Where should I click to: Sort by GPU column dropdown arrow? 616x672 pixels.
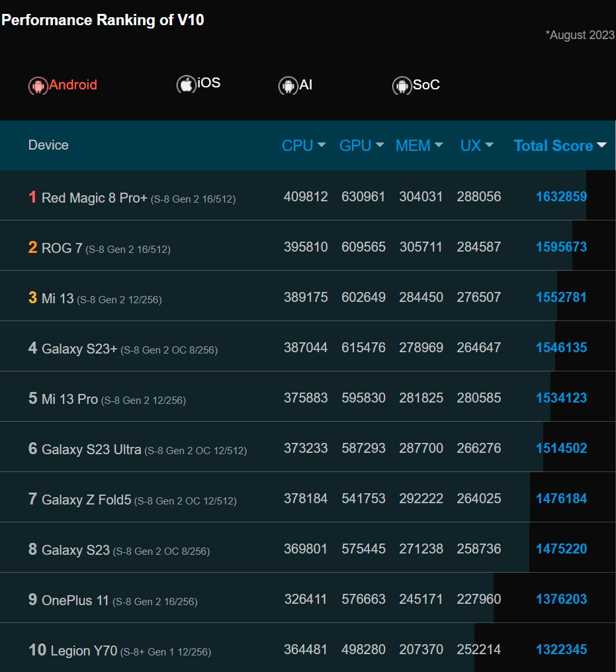tap(380, 146)
